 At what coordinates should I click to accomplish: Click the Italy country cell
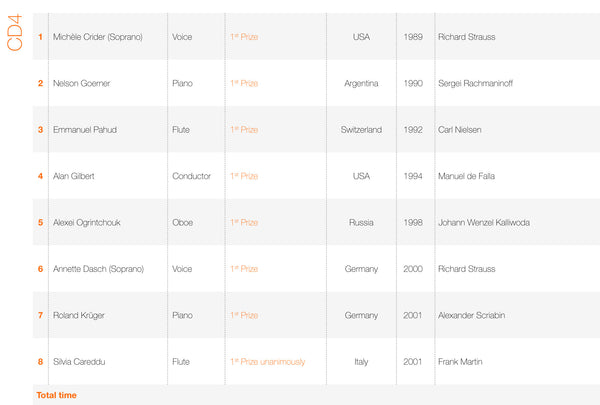(361, 361)
